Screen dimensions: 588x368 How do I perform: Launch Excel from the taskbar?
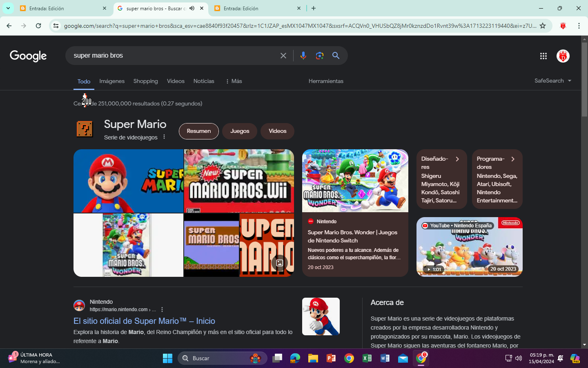367,358
